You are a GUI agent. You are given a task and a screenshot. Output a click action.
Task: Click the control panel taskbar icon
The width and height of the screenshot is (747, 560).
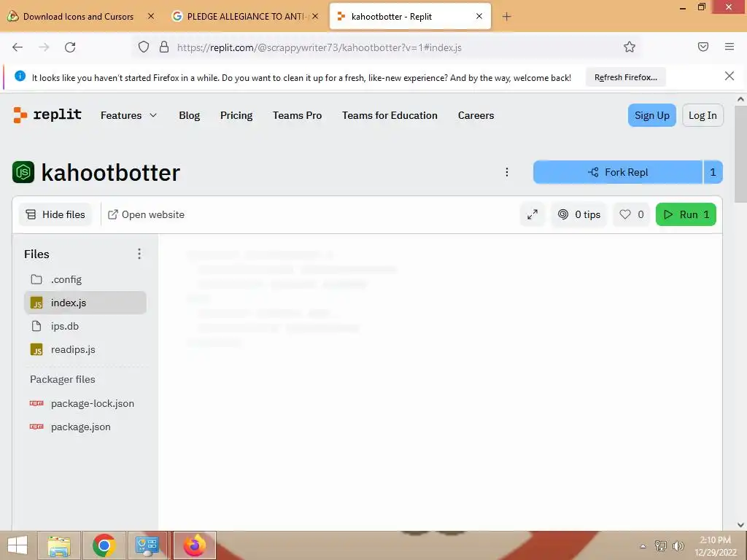pos(147,545)
